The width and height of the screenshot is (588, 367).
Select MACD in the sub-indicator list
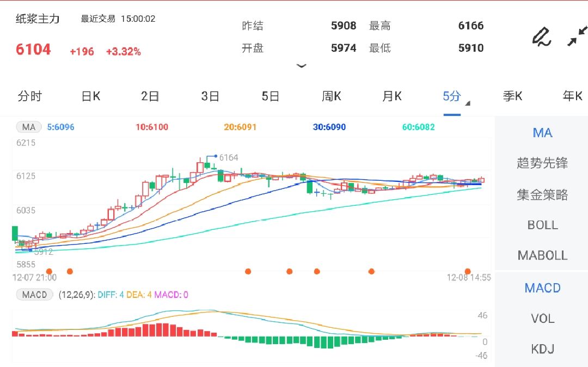(x=543, y=288)
